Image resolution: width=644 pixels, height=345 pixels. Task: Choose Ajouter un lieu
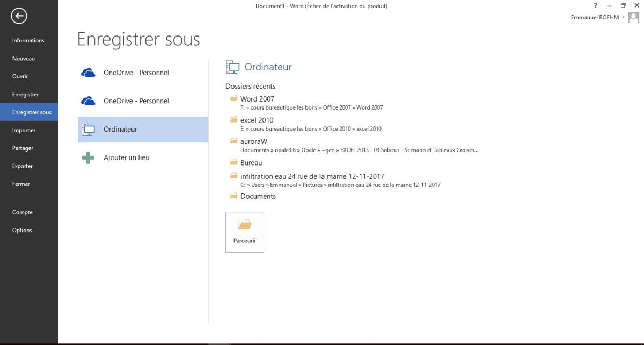[143, 158]
